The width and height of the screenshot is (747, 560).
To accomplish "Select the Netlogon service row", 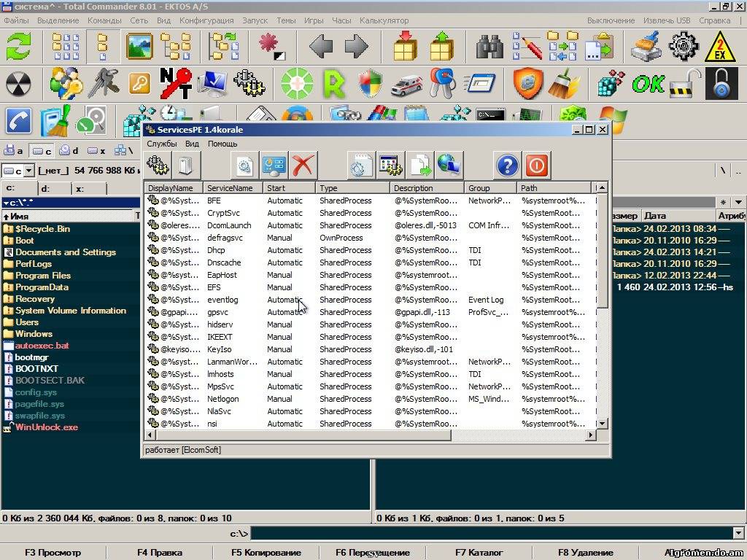I will coord(371,399).
